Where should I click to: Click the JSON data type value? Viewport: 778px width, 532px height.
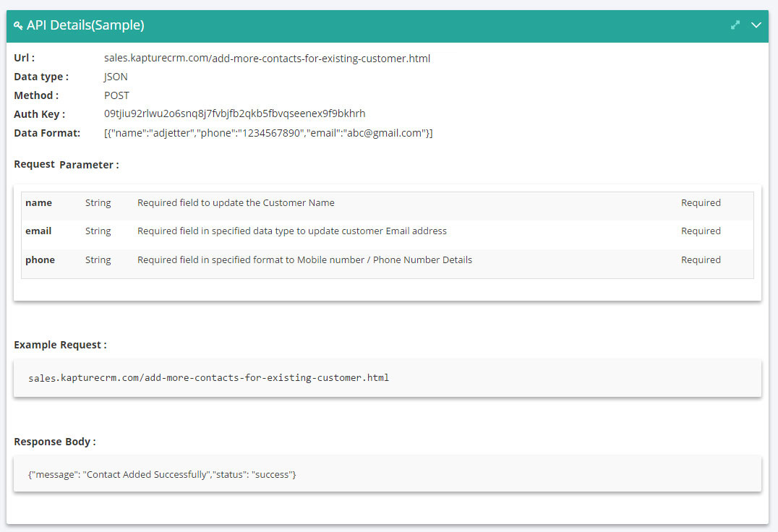tap(116, 77)
